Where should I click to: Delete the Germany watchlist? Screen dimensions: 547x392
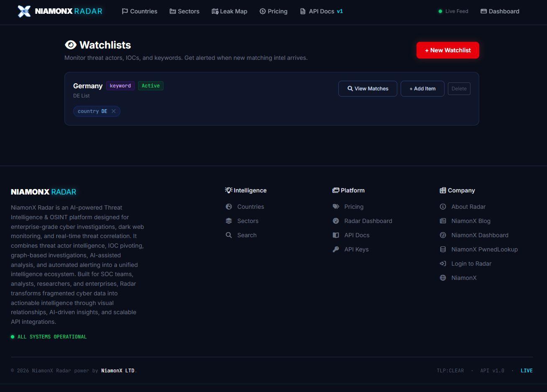point(459,89)
